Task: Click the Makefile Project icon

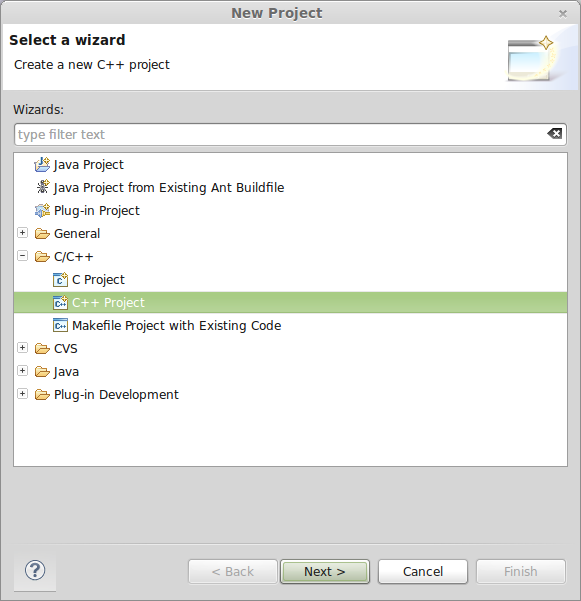Action: [x=60, y=325]
